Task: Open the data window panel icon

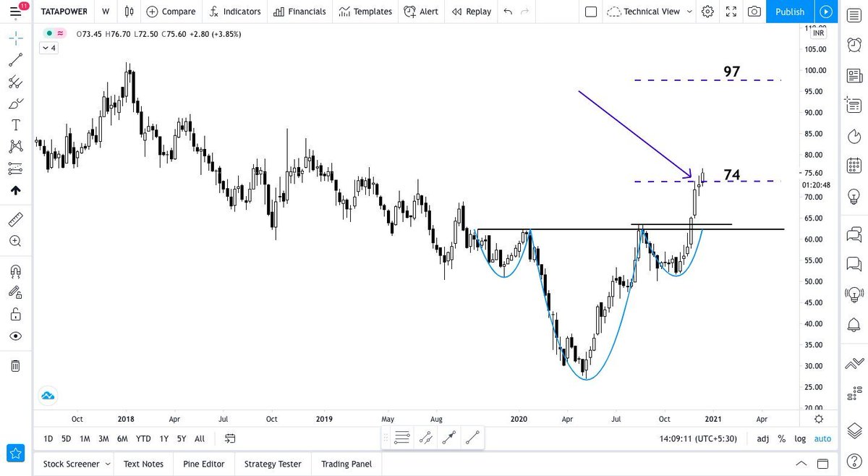Action: pos(854,105)
